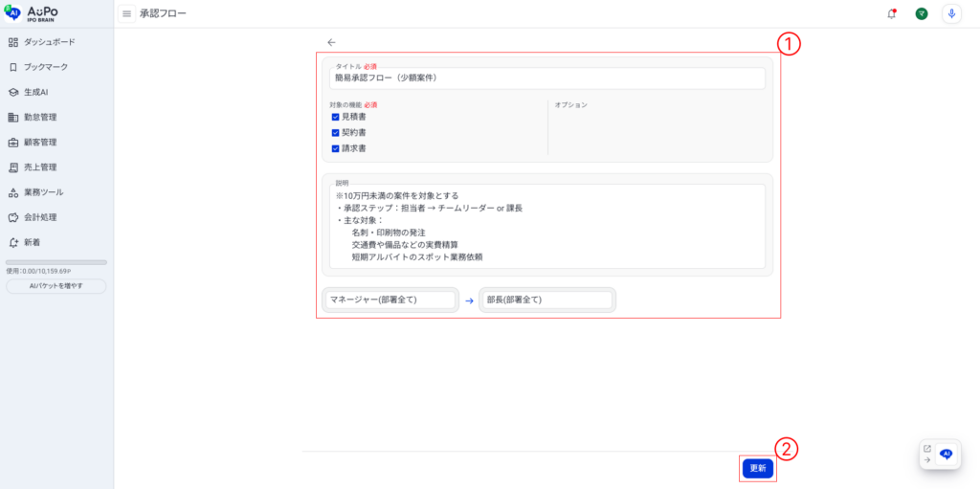Expand the 勤怠管理 sidebar section

click(x=40, y=117)
